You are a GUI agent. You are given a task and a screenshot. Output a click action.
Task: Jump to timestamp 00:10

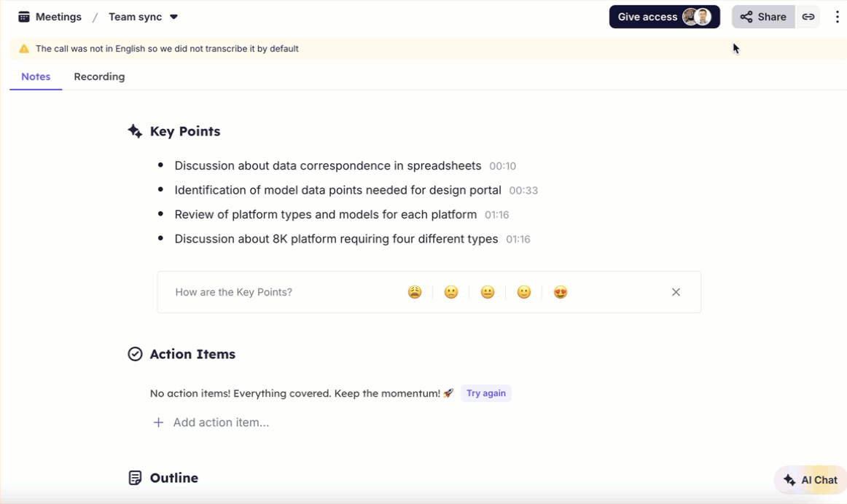(502, 166)
